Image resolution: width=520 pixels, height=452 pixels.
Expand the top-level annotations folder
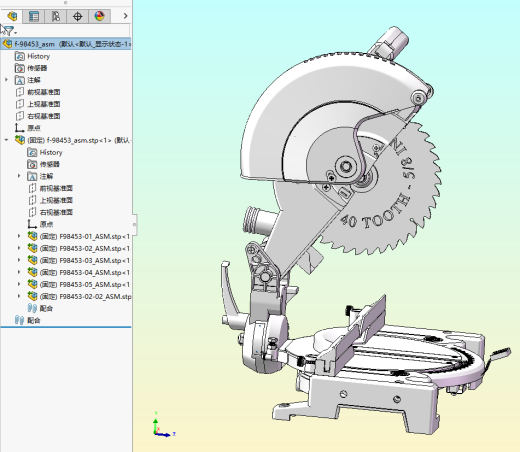(6, 80)
